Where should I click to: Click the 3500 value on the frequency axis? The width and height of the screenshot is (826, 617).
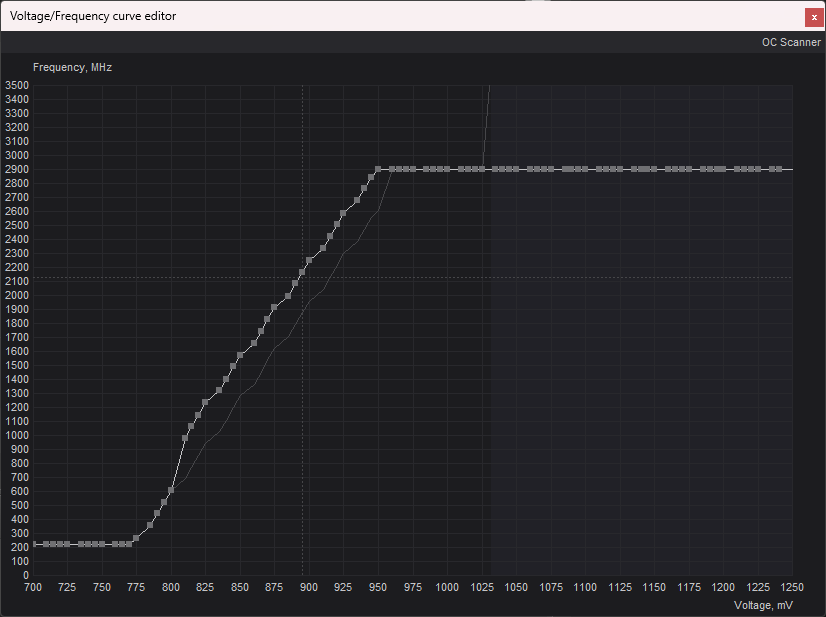19,85
